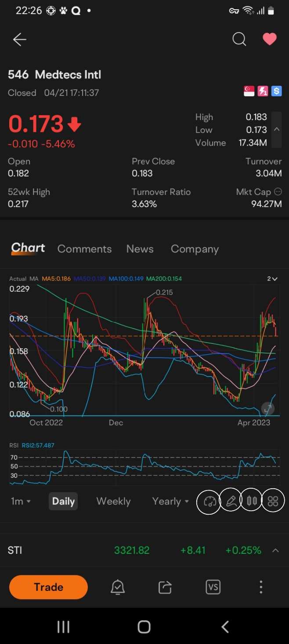Tap the 0.215 peak label on chart

(x=164, y=292)
